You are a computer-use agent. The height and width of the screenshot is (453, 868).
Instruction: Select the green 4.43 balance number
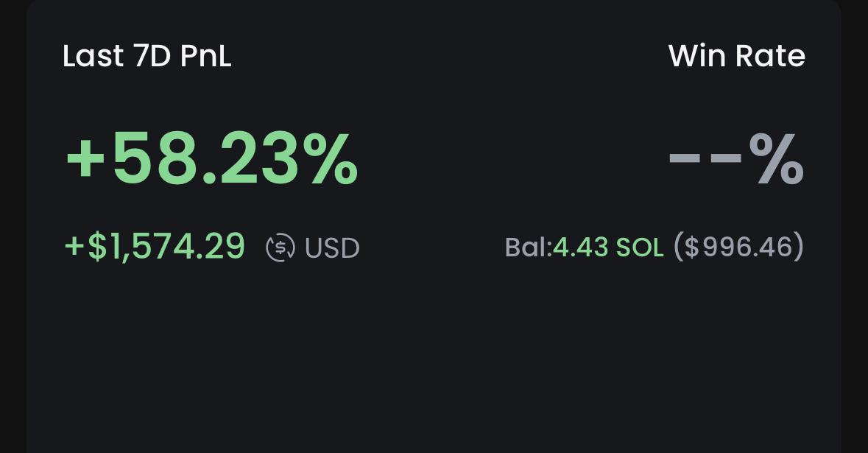[x=579, y=247]
